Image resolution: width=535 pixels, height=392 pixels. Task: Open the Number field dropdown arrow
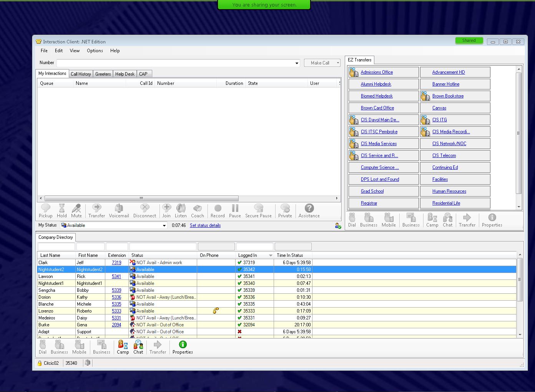(297, 63)
